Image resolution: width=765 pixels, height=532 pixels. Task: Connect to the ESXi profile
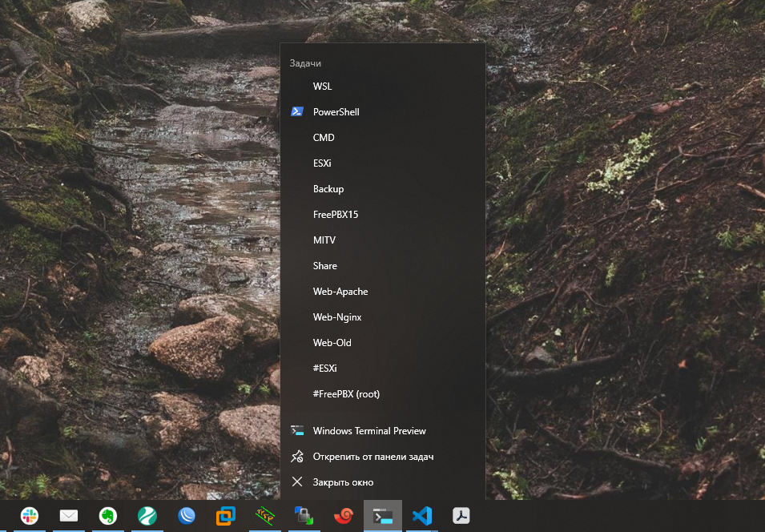click(x=322, y=163)
